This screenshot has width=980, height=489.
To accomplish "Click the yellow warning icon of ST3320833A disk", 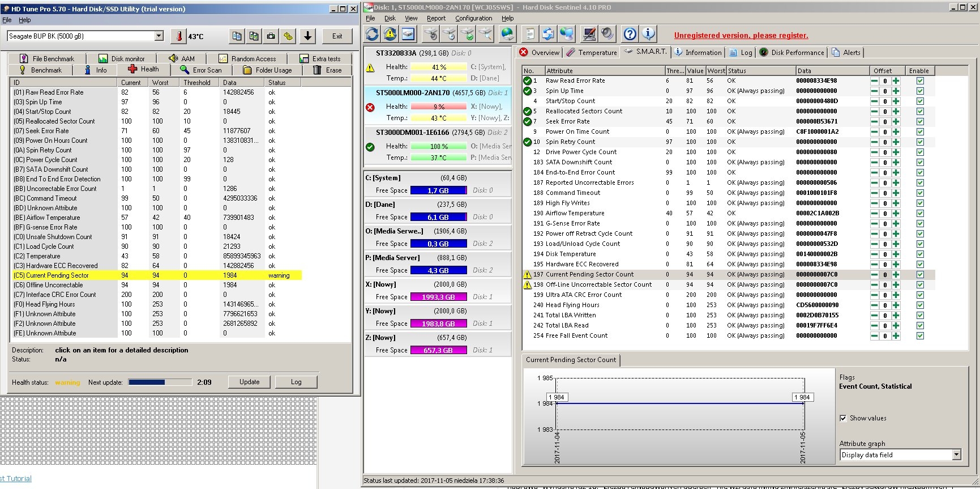I will pyautogui.click(x=370, y=67).
